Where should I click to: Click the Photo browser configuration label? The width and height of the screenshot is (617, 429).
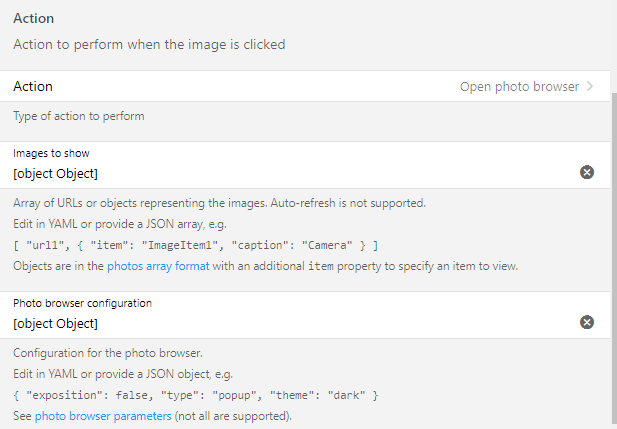tap(82, 303)
